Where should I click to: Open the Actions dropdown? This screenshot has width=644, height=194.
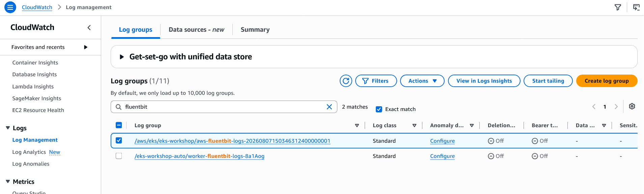[422, 81]
